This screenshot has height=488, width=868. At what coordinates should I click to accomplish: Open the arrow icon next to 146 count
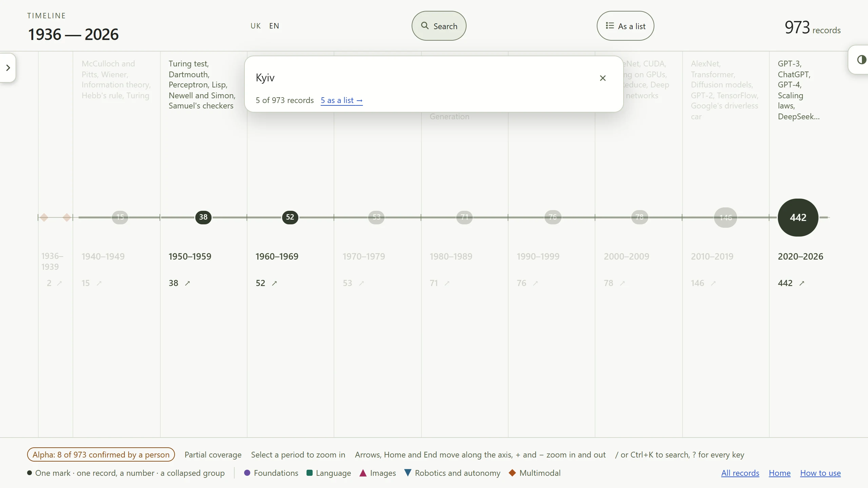pyautogui.click(x=713, y=283)
